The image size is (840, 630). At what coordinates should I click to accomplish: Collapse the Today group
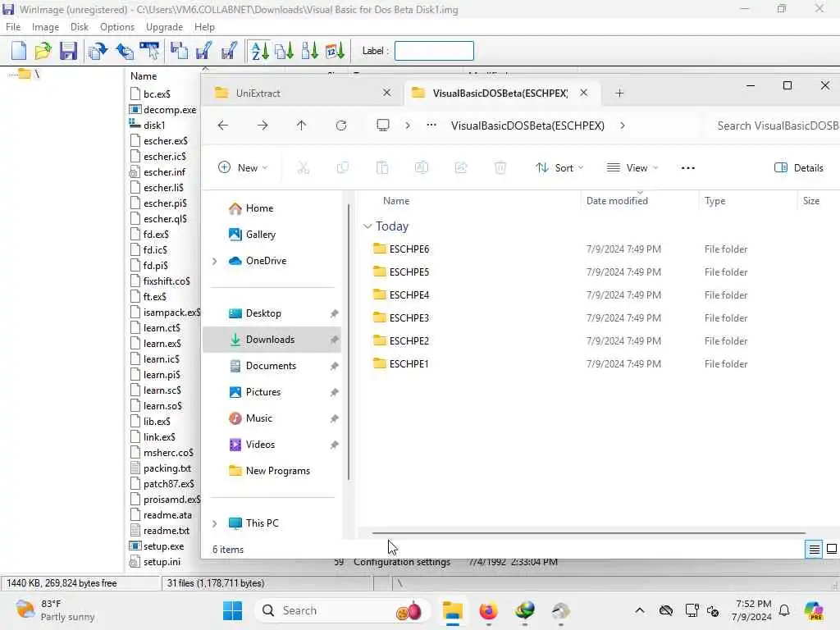click(367, 226)
